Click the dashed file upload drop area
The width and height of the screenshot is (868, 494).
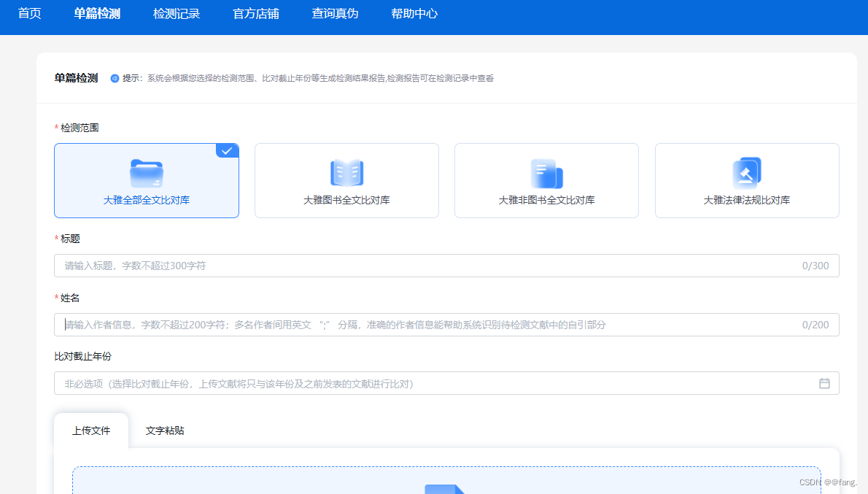(x=446, y=480)
